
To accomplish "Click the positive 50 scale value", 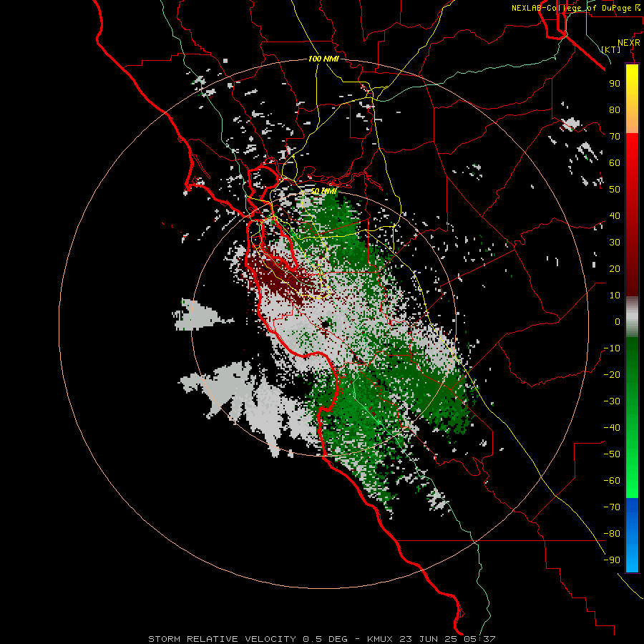I will [615, 190].
